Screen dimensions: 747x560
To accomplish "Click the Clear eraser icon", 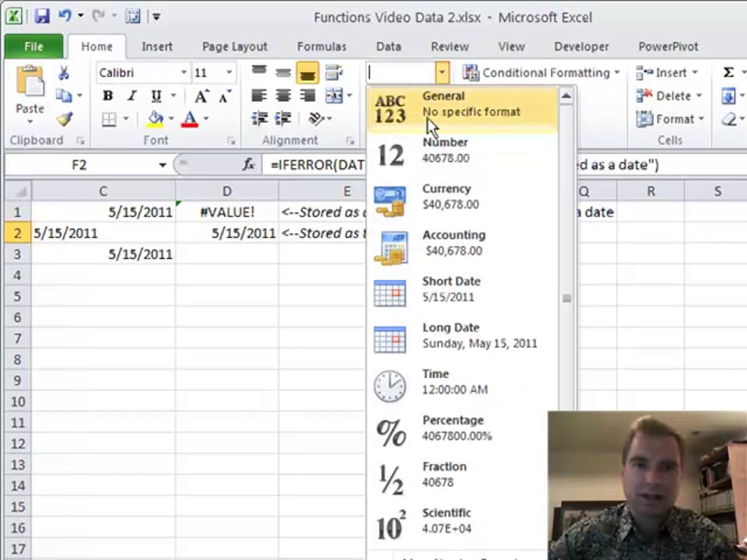I will click(729, 119).
